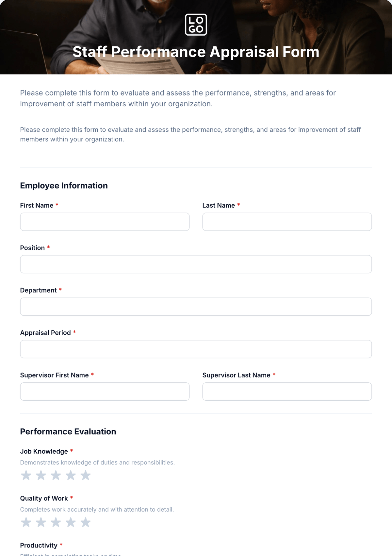
Task: Select third star for Job Knowledge
Action: click(x=56, y=475)
